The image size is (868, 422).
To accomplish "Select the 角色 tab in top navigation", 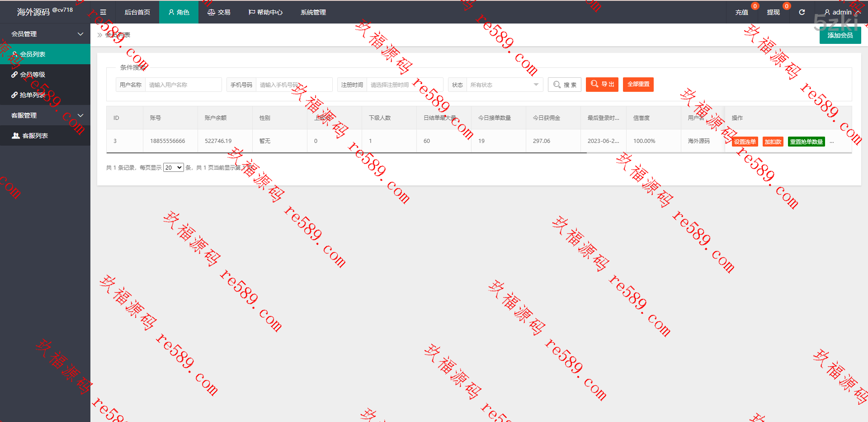I will (179, 12).
